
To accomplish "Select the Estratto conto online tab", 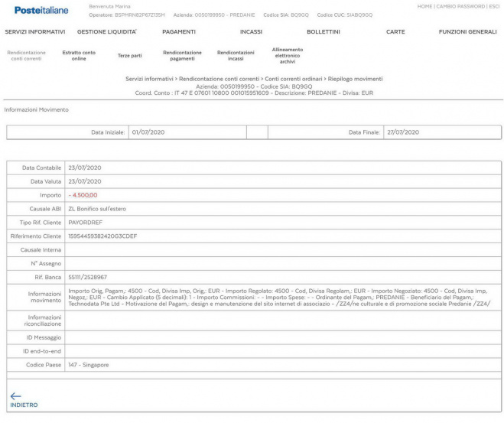I will coord(79,55).
